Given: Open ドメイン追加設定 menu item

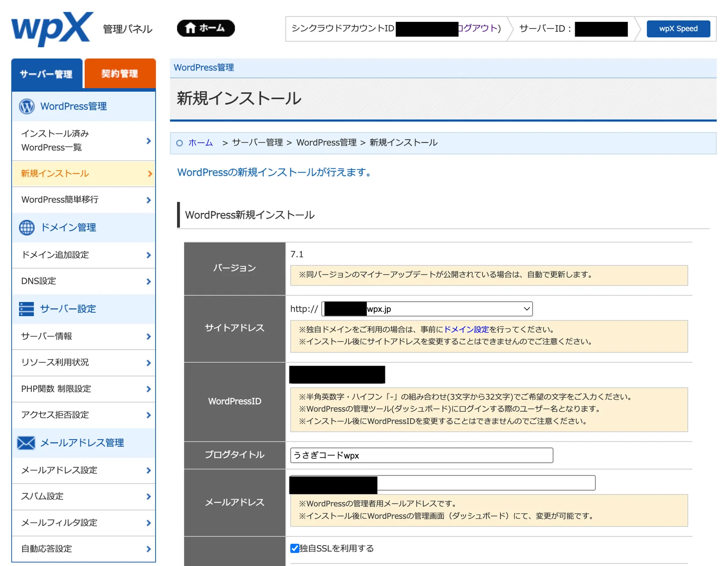Looking at the screenshot, I should [x=84, y=255].
